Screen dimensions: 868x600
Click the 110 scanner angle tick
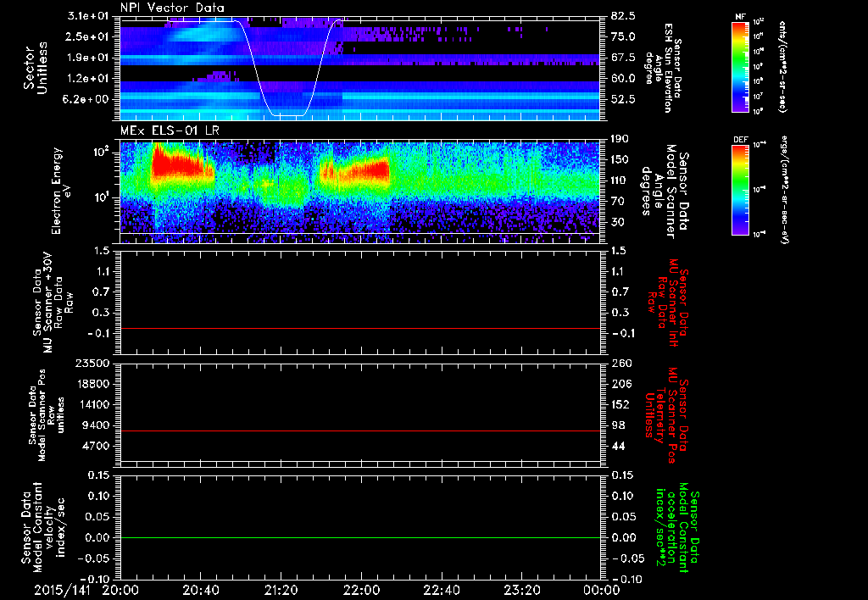point(620,181)
